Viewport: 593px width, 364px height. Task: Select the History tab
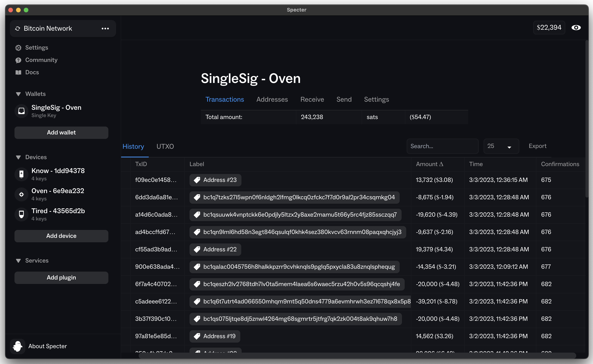[x=133, y=146]
